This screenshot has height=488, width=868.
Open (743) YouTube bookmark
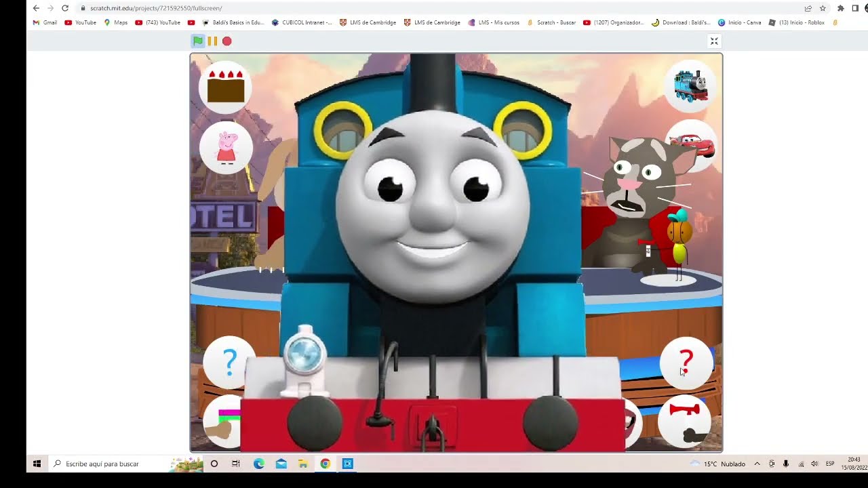158,22
